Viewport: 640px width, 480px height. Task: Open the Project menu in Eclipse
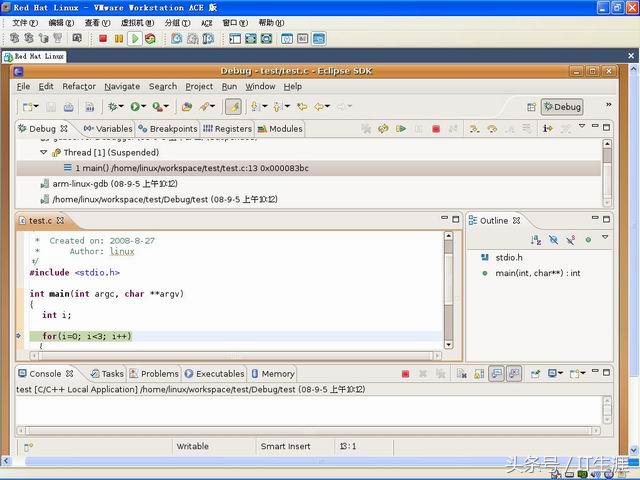[x=199, y=87]
